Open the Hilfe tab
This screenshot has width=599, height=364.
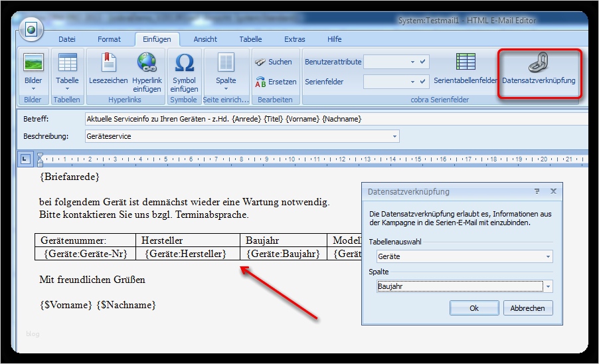pos(334,39)
